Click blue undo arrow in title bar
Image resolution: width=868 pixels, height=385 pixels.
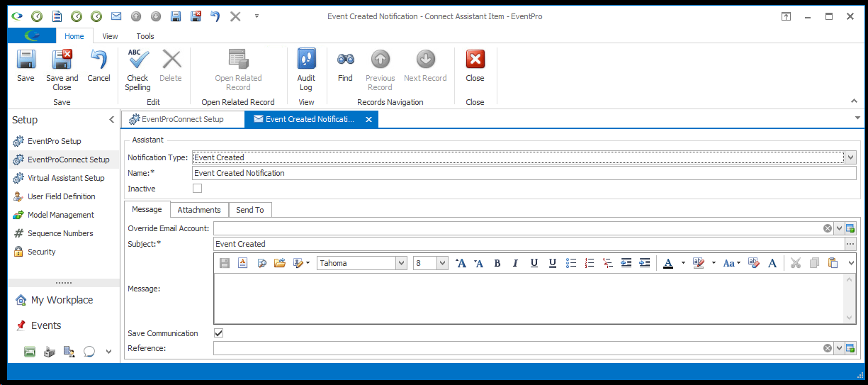point(216,16)
